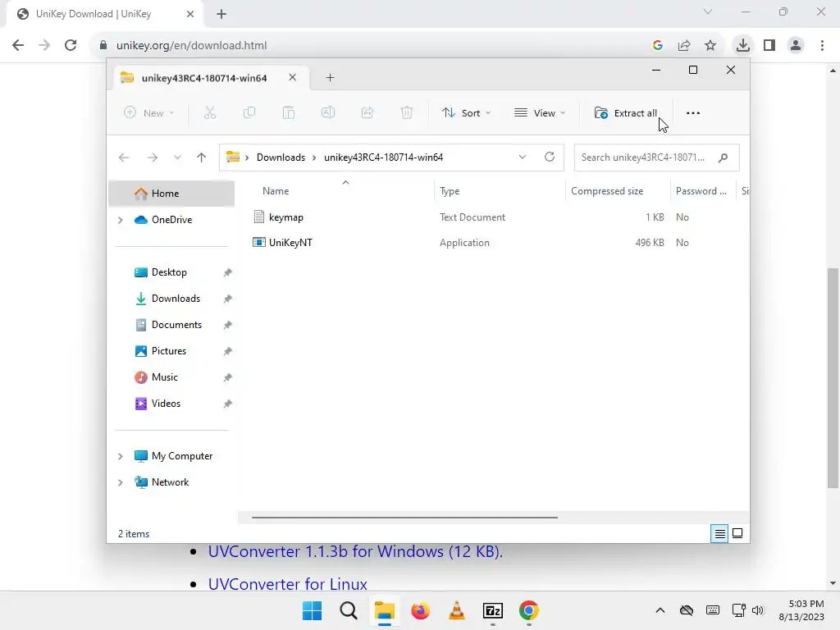This screenshot has width=840, height=630.
Task: Click the Cut scissors icon in Explorer toolbar
Action: pyautogui.click(x=209, y=112)
